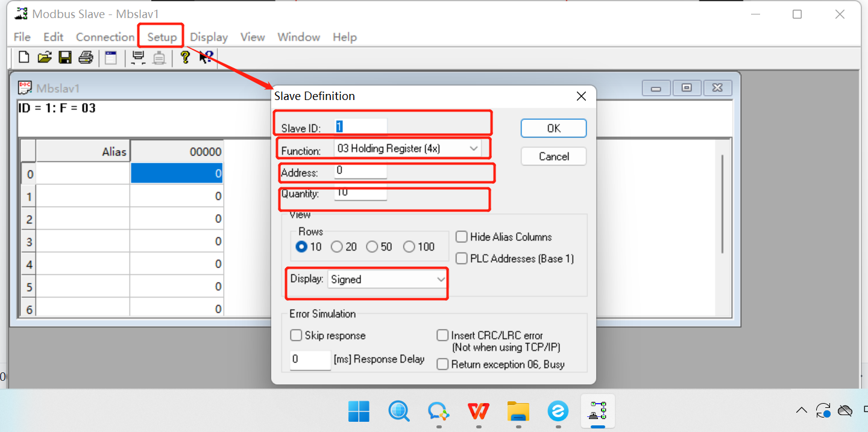Click the Quantity input field

(360, 193)
